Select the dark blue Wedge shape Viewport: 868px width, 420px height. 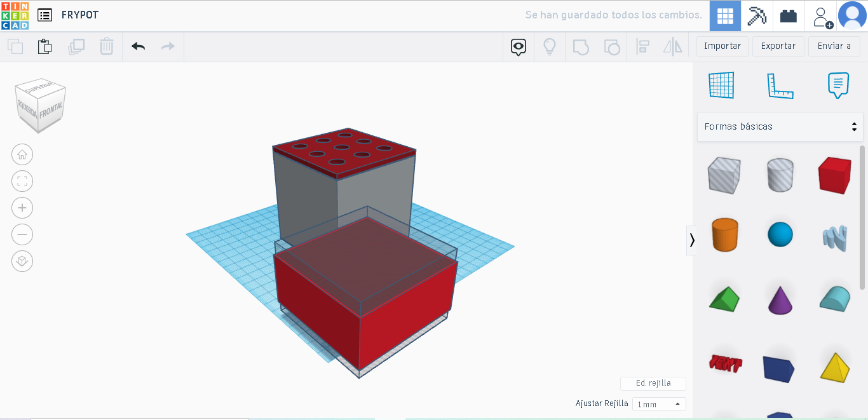tap(780, 369)
